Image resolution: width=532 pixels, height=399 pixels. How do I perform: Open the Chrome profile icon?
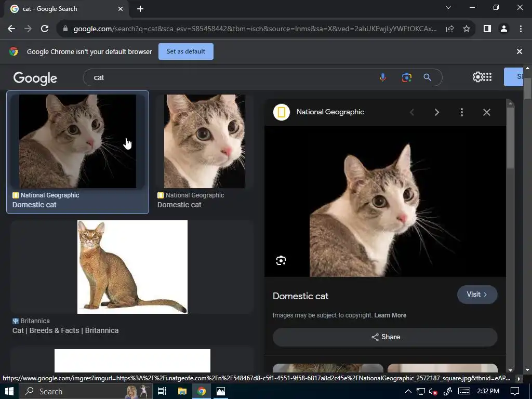tap(504, 29)
